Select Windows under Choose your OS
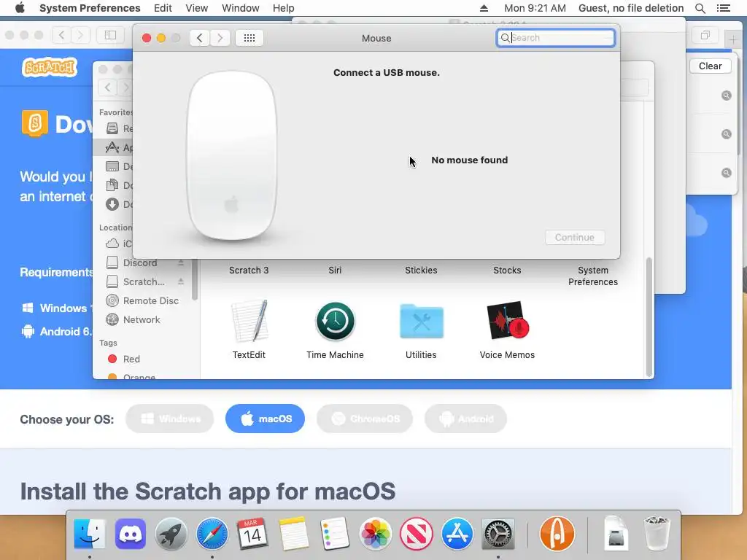The width and height of the screenshot is (747, 560). 169,419
